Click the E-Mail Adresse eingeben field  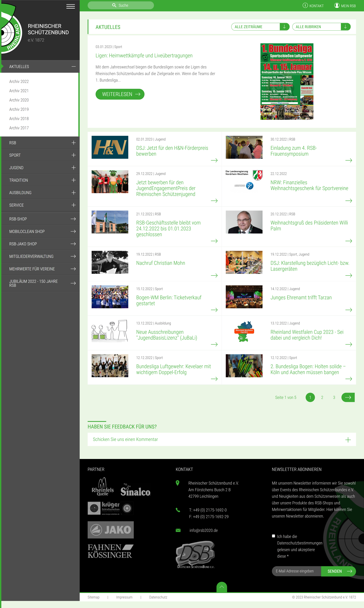coord(297,571)
